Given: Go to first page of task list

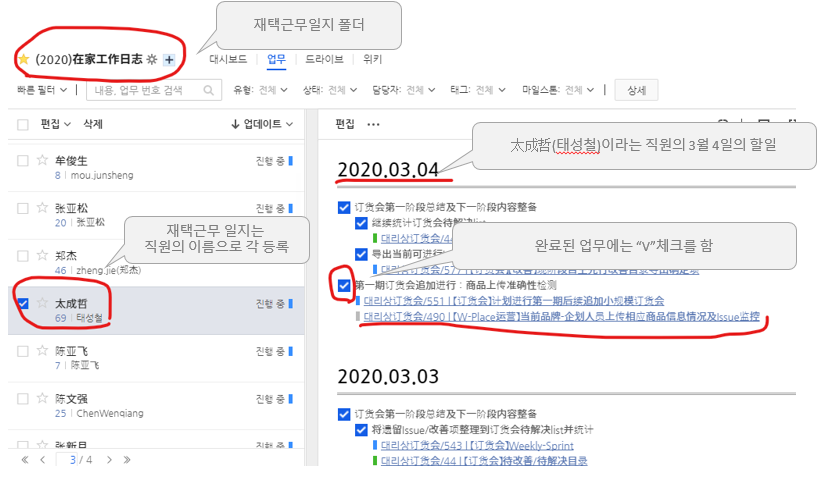Looking at the screenshot, I should [25, 460].
